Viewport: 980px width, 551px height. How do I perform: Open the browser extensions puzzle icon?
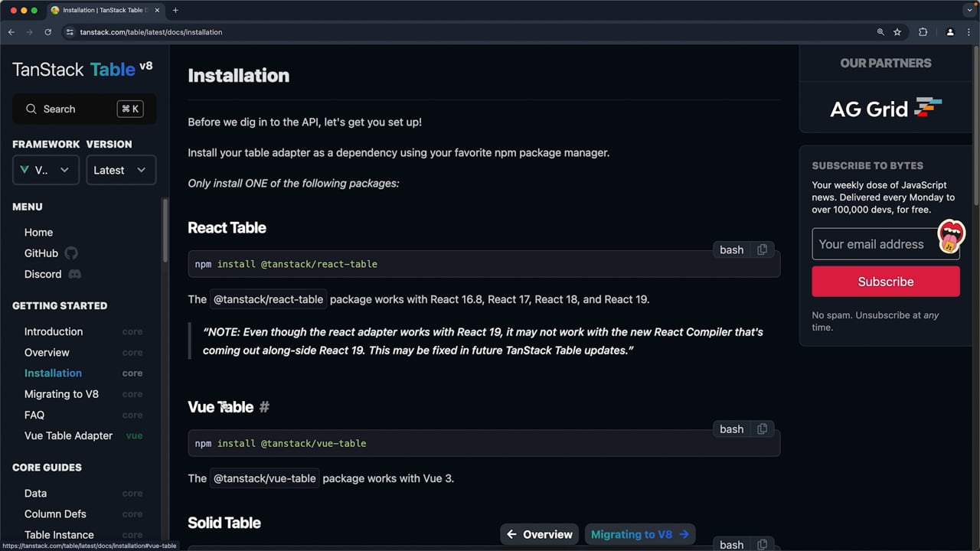point(923,32)
